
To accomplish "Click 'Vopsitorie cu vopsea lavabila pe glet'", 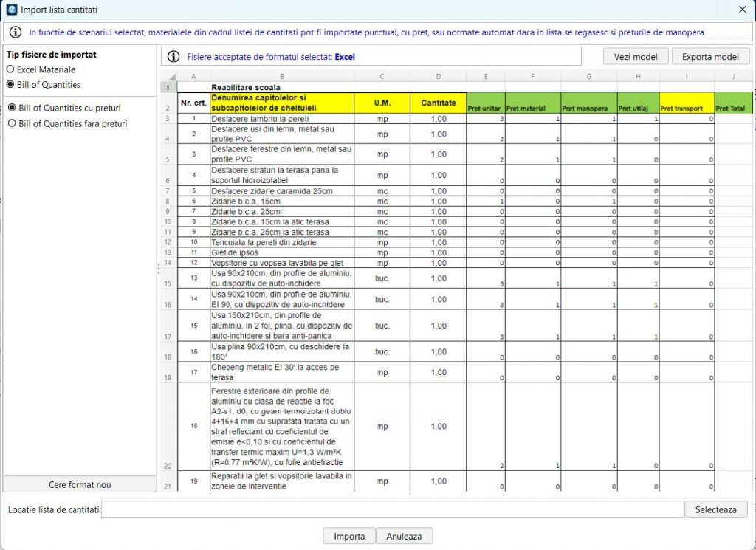I will (x=282, y=263).
